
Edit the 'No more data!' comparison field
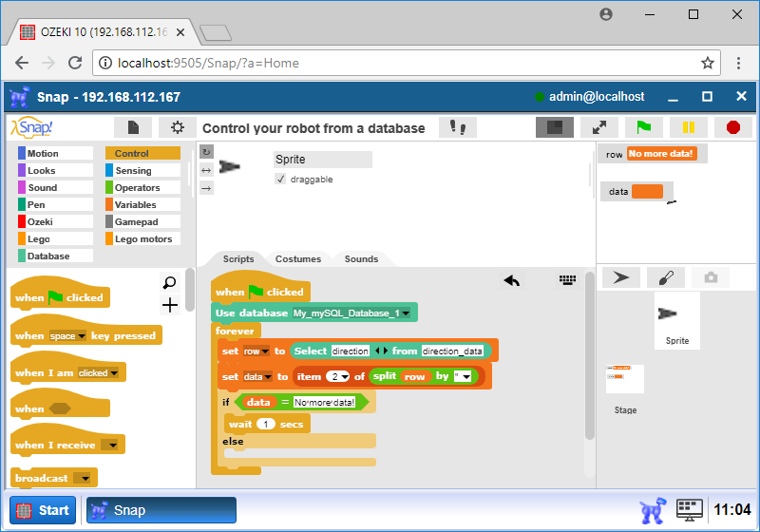pyautogui.click(x=324, y=402)
